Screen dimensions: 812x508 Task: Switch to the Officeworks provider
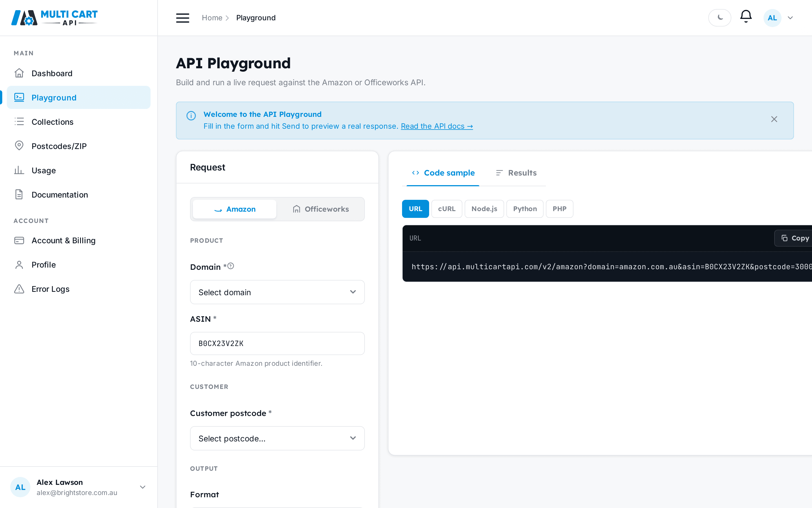tap(321, 209)
